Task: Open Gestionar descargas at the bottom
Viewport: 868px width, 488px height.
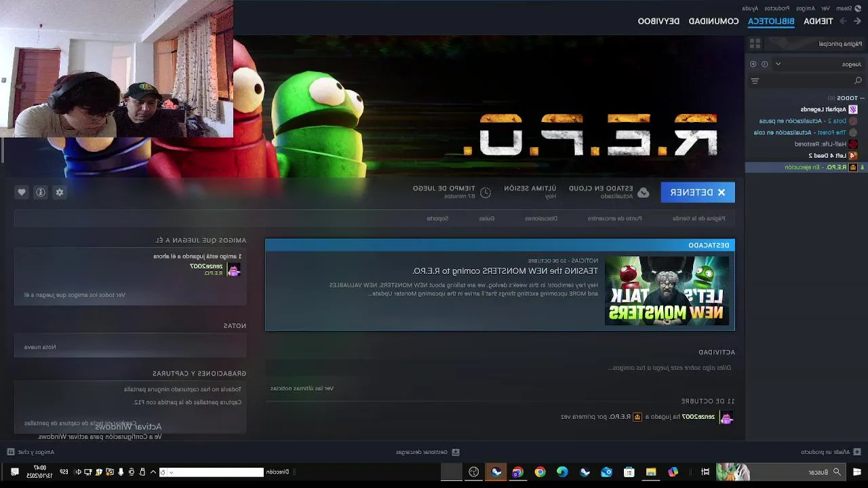Action: (x=427, y=452)
